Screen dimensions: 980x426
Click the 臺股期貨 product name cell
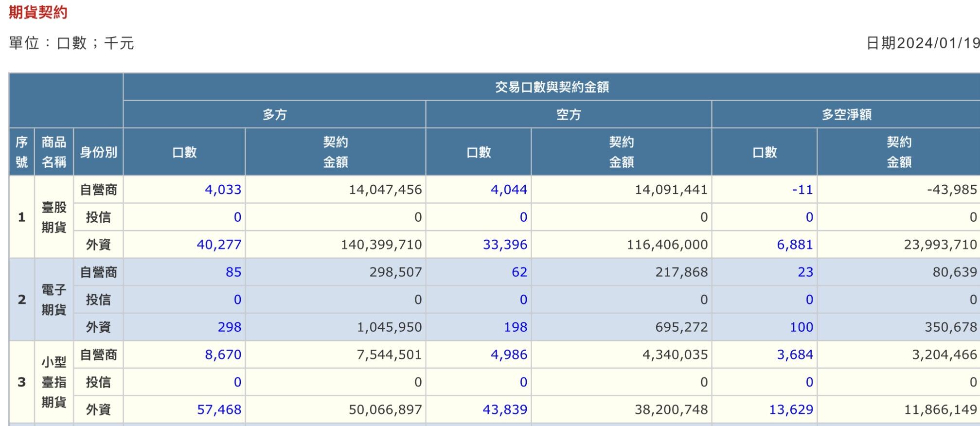click(x=54, y=217)
